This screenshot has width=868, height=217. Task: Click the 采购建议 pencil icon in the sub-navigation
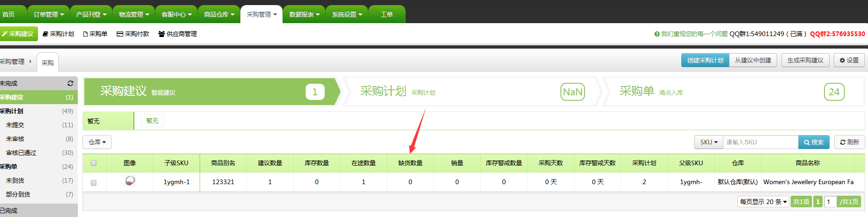click(x=5, y=34)
